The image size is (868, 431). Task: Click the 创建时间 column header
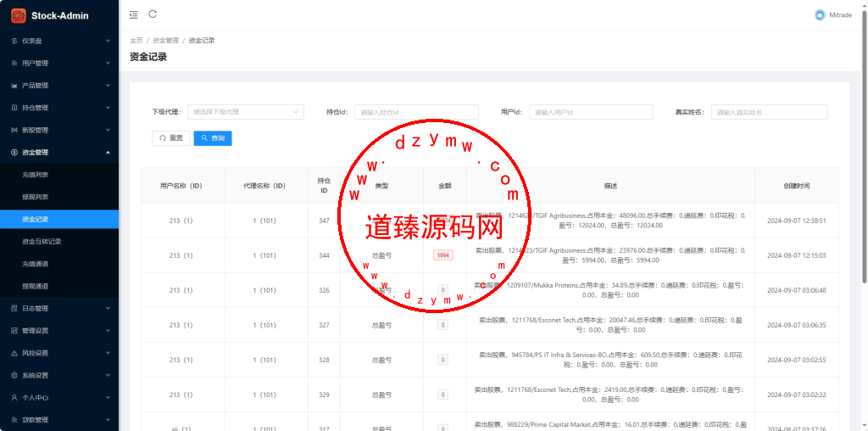tap(796, 186)
